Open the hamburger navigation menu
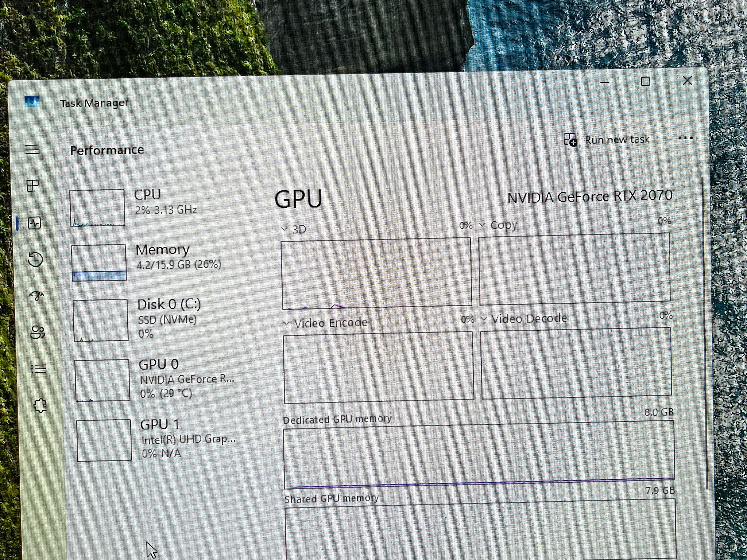Image resolution: width=747 pixels, height=560 pixels. tap(32, 149)
